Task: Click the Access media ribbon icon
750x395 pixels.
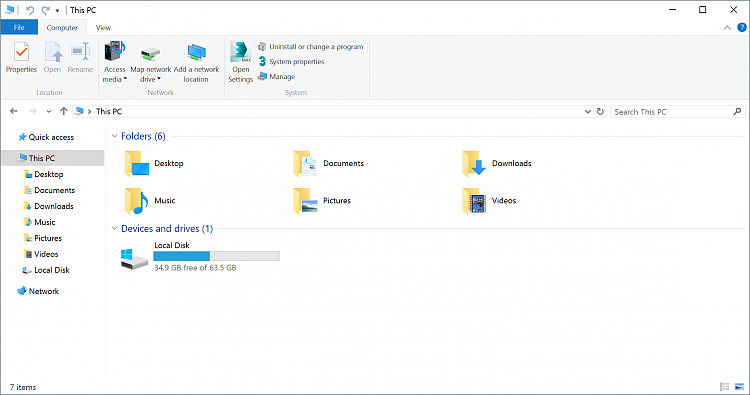Action: (115, 51)
